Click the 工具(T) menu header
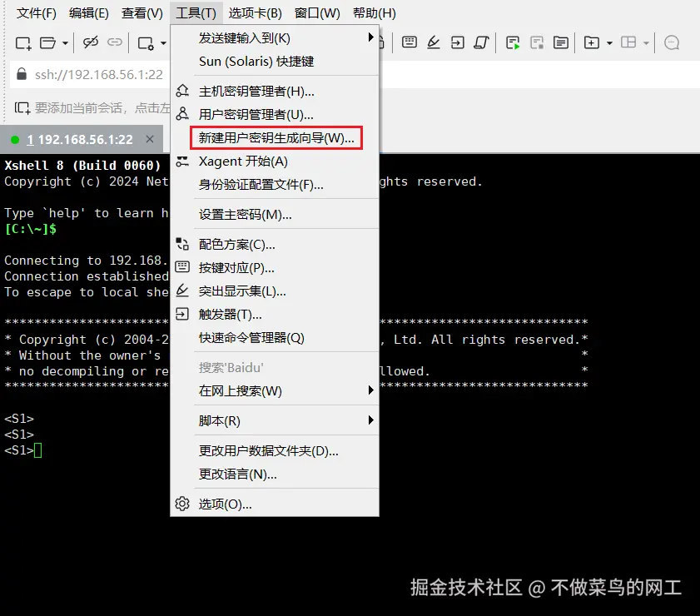Viewport: 700px width, 616px height. click(196, 13)
